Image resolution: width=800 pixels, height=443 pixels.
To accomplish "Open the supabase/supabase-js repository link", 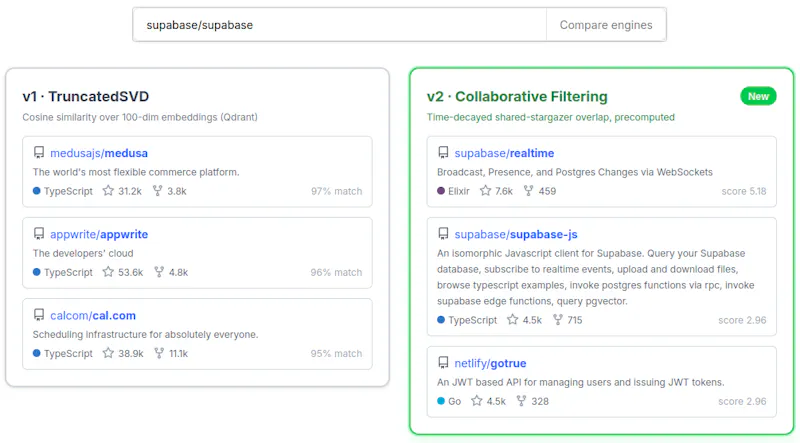I will tap(516, 234).
